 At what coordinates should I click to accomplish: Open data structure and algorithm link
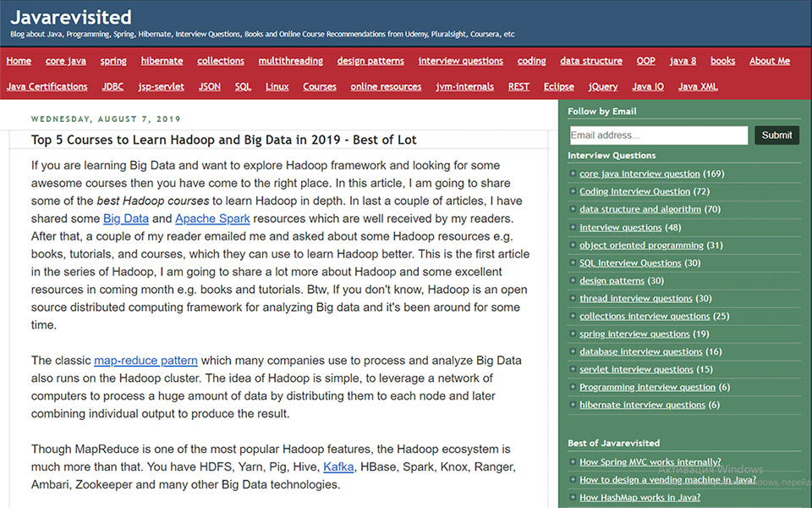click(x=640, y=209)
